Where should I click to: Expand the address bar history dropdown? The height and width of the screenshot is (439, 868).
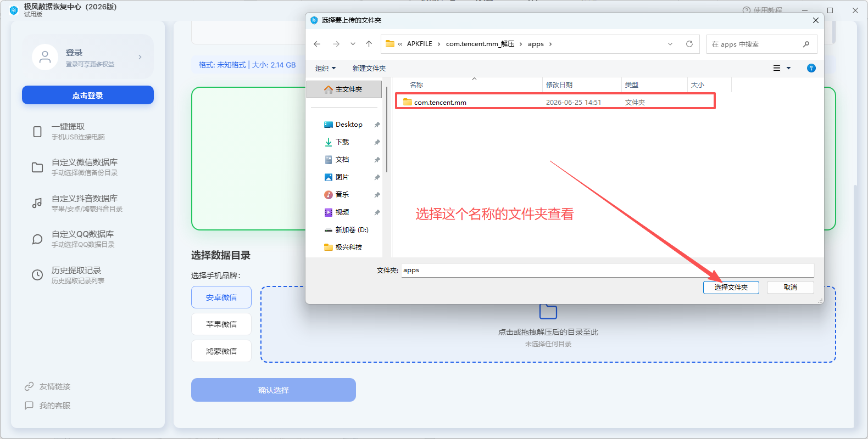670,44
